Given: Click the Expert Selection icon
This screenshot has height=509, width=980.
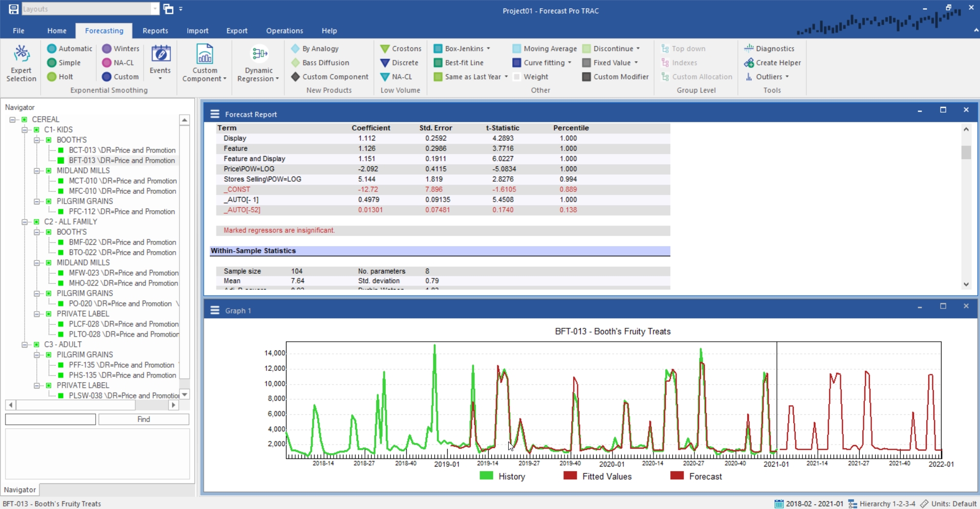Looking at the screenshot, I should (21, 54).
